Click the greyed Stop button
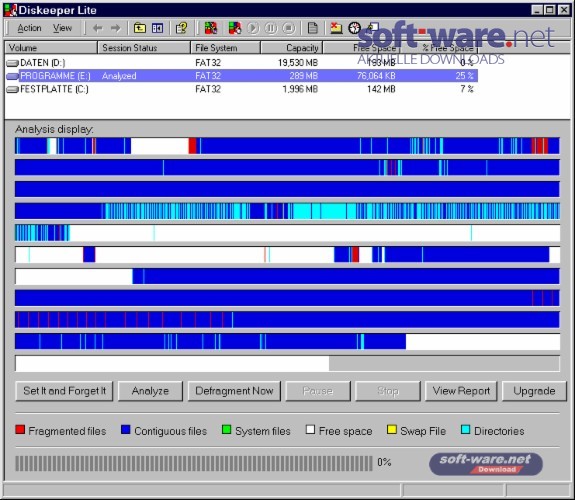The width and height of the screenshot is (575, 500). point(388,391)
